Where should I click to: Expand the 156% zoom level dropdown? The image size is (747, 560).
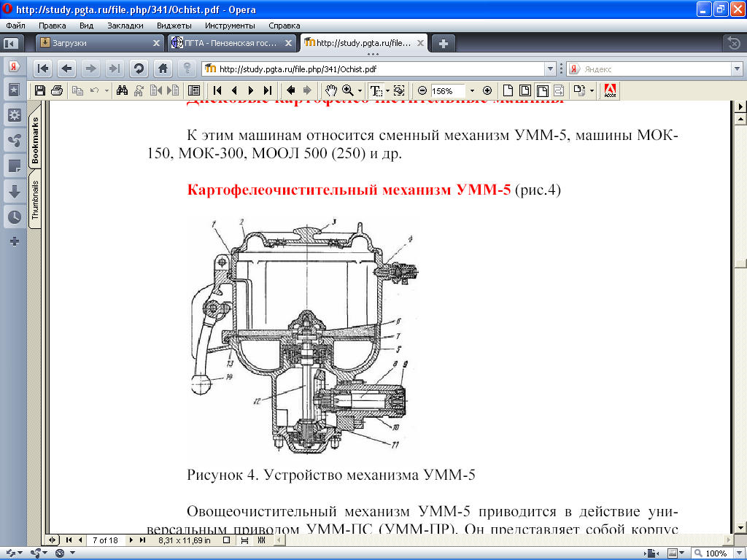472,91
